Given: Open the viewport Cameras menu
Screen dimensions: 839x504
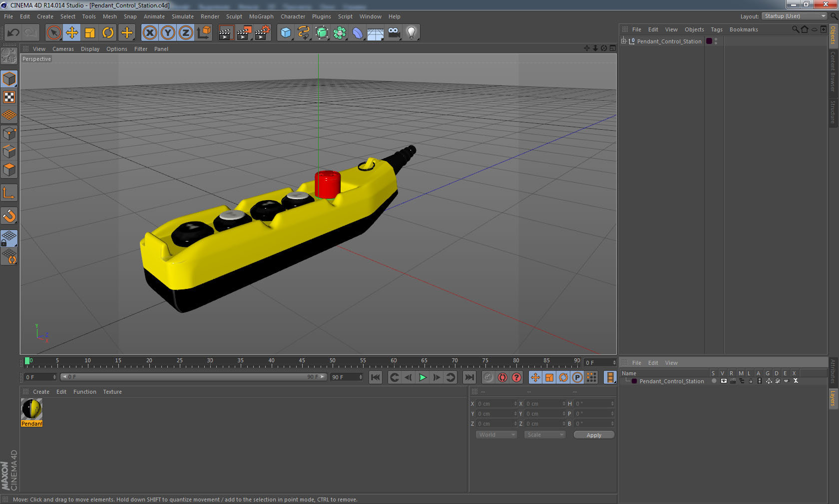Looking at the screenshot, I should click(x=63, y=49).
